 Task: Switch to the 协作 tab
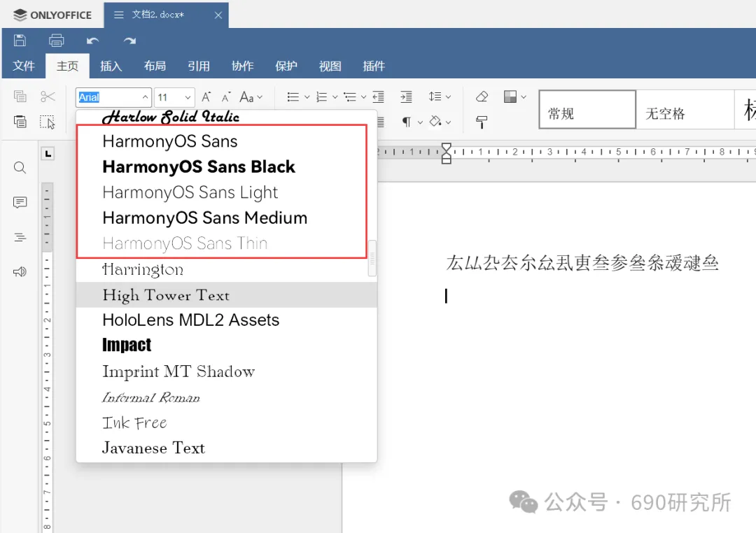[242, 66]
